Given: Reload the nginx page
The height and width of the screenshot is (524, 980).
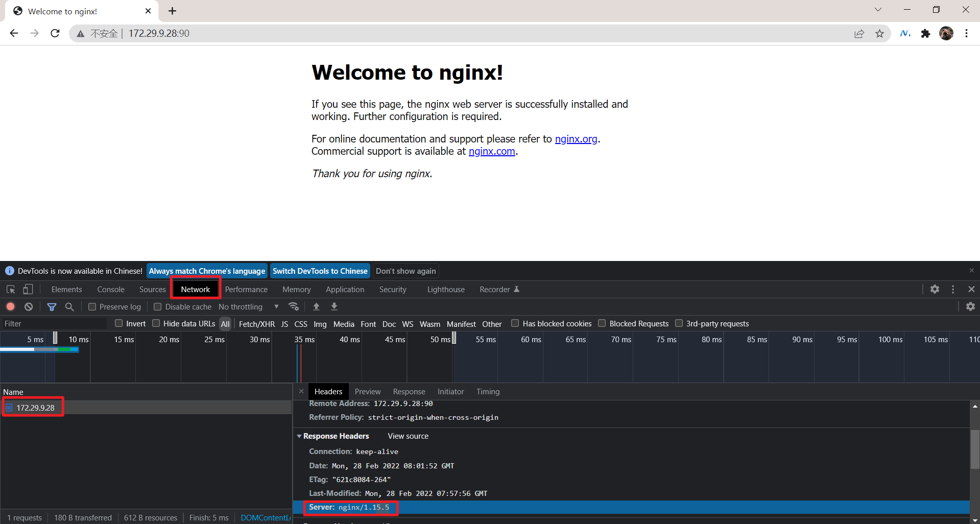Looking at the screenshot, I should pos(55,33).
